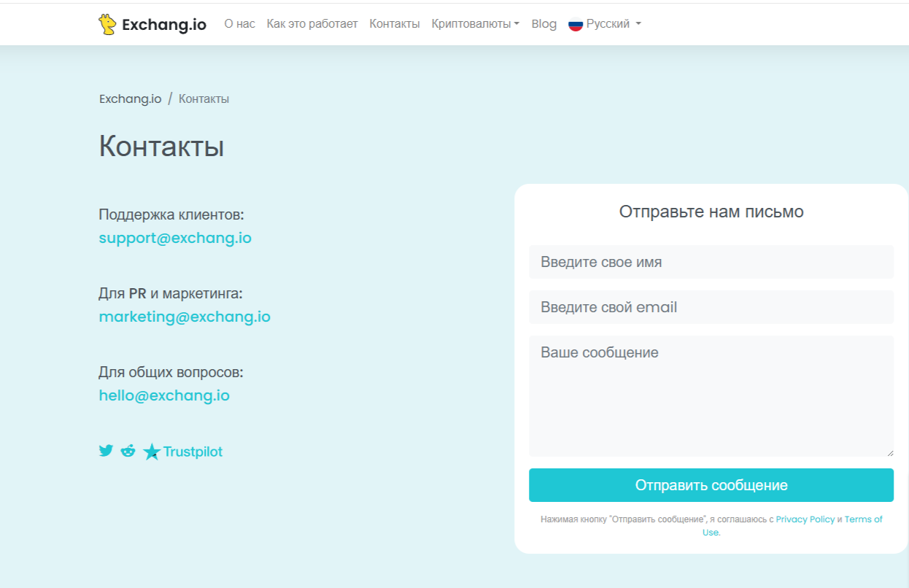Screen dimensions: 909x588
Task: Open the hello@exchang.io link
Action: tap(163, 395)
